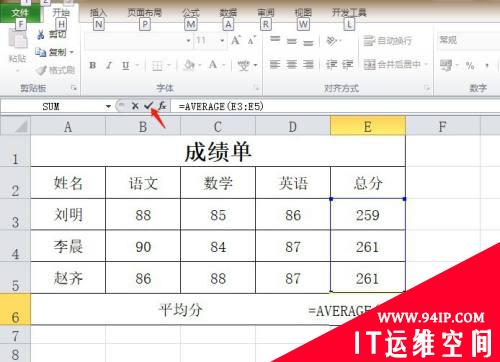Confirm formula with the checkmark icon
500x362 pixels.
coord(148,106)
